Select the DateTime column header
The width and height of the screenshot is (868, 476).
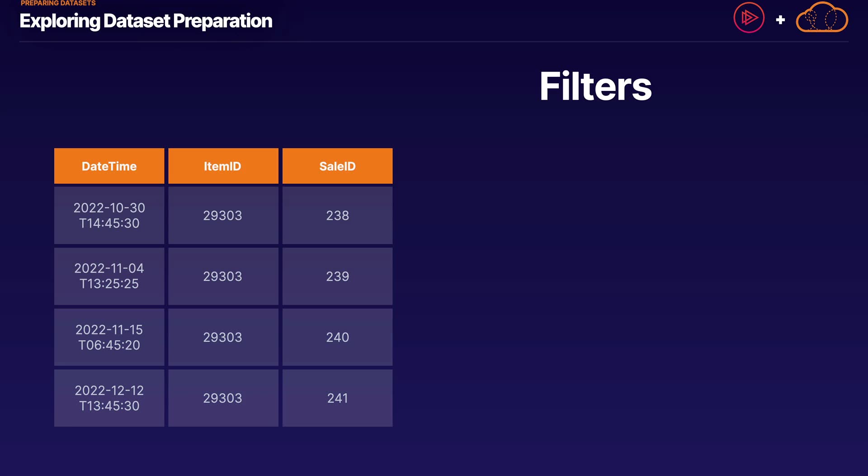[x=109, y=166]
